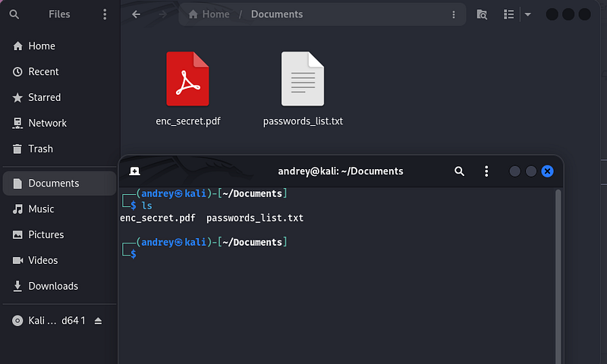This screenshot has width=607, height=364.
Task: Switch to list view in Files
Action: 508,14
